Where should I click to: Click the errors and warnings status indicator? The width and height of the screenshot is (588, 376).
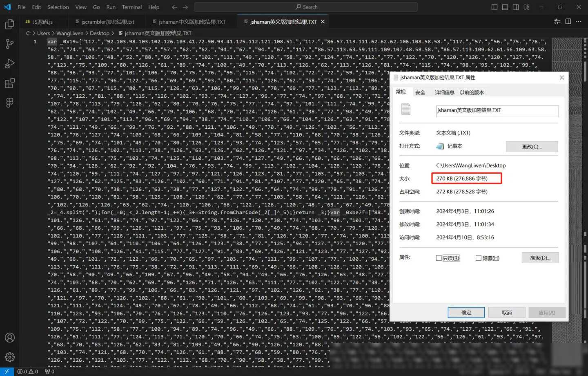click(28, 372)
